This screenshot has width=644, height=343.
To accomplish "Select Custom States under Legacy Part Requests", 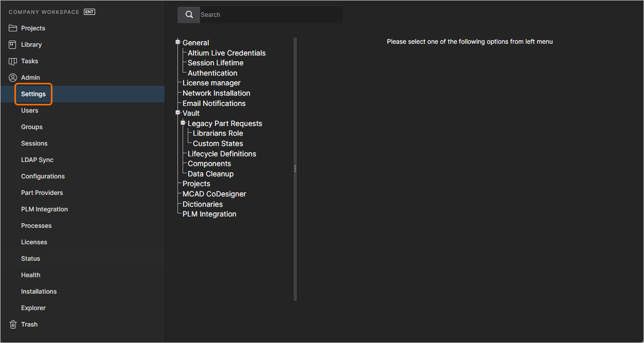I will (x=218, y=143).
